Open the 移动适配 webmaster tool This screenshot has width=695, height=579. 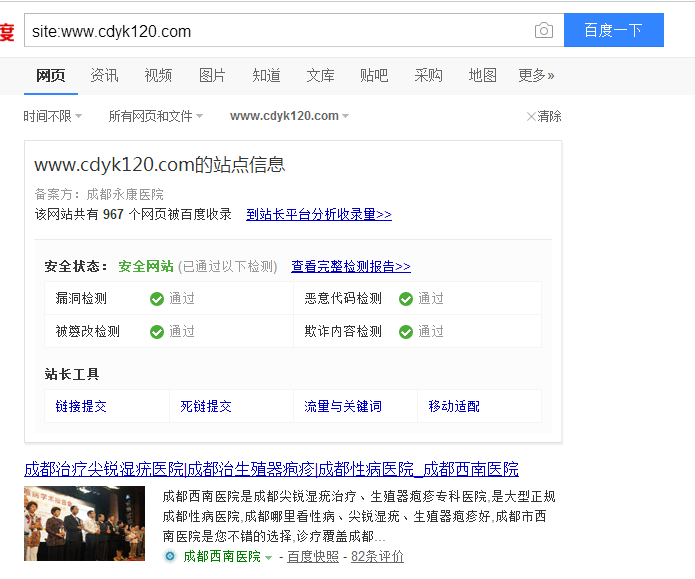pos(454,406)
